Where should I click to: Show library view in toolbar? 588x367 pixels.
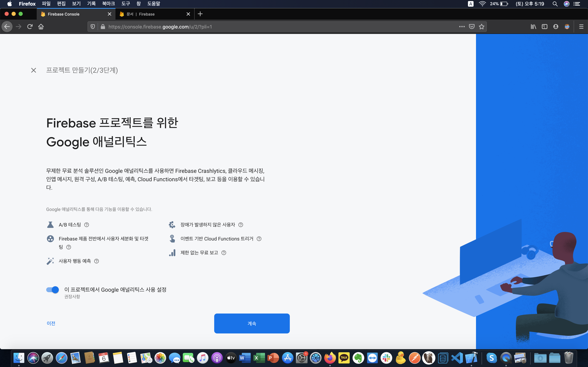click(533, 27)
